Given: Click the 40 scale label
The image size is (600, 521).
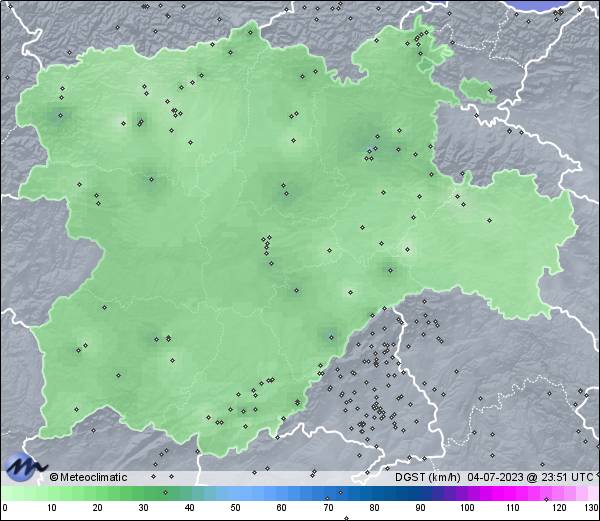Looking at the screenshot, I should [189, 508].
